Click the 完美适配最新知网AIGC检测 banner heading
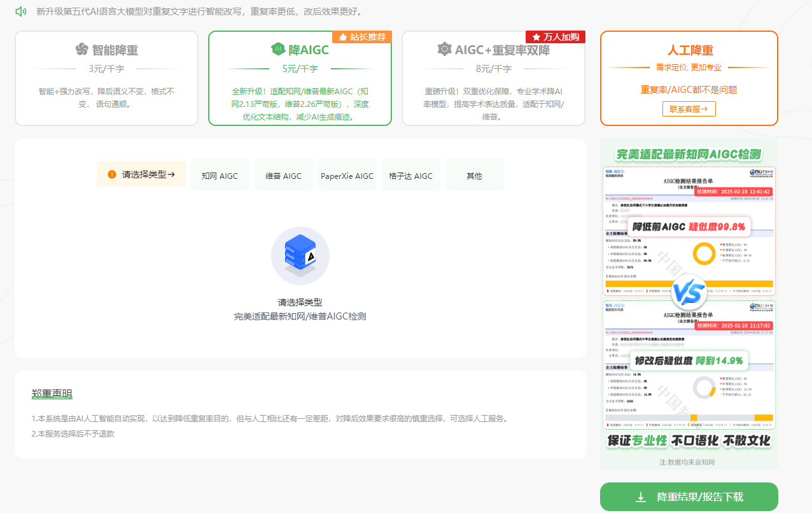Viewport: 812px width, 513px height. pos(689,153)
